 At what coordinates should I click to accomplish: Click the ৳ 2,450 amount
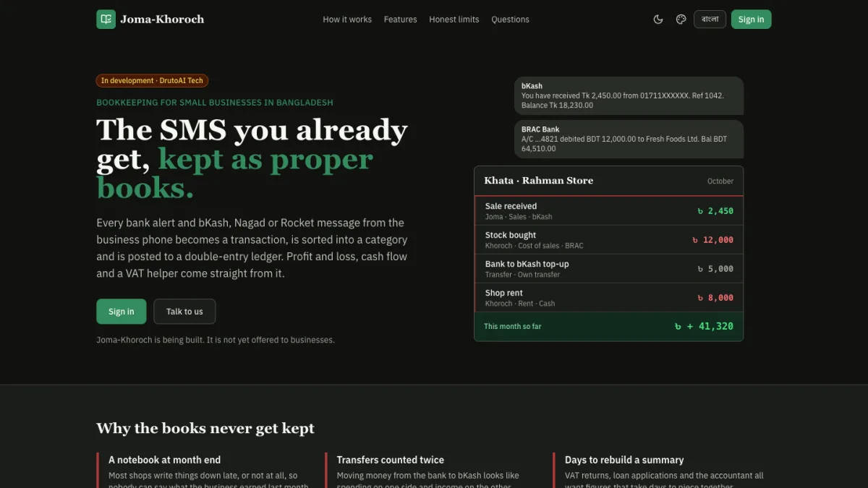tap(715, 211)
